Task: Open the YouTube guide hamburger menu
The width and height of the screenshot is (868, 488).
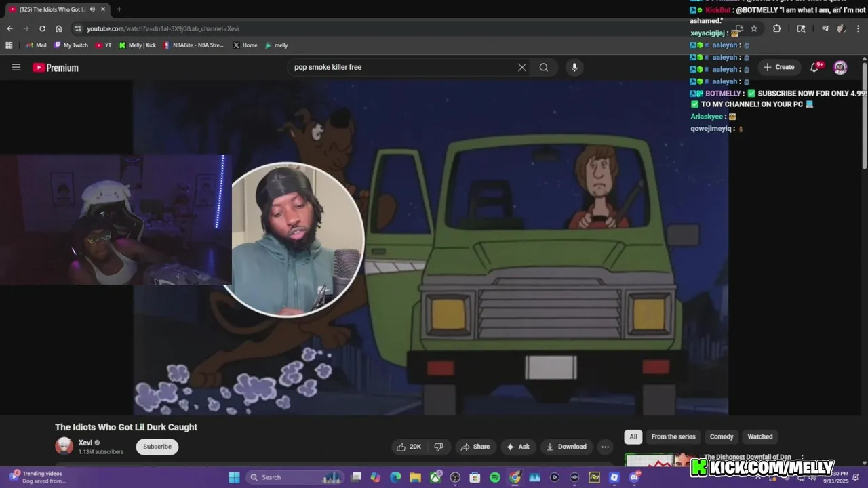Action: 16,67
